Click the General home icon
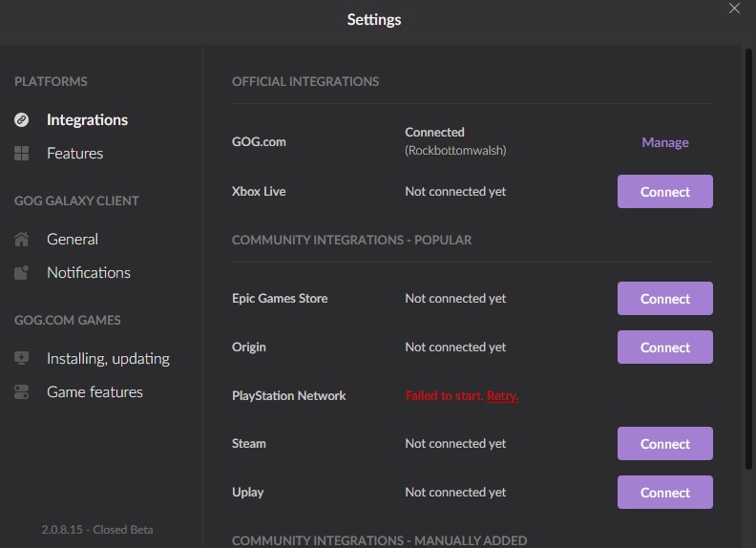 point(21,240)
